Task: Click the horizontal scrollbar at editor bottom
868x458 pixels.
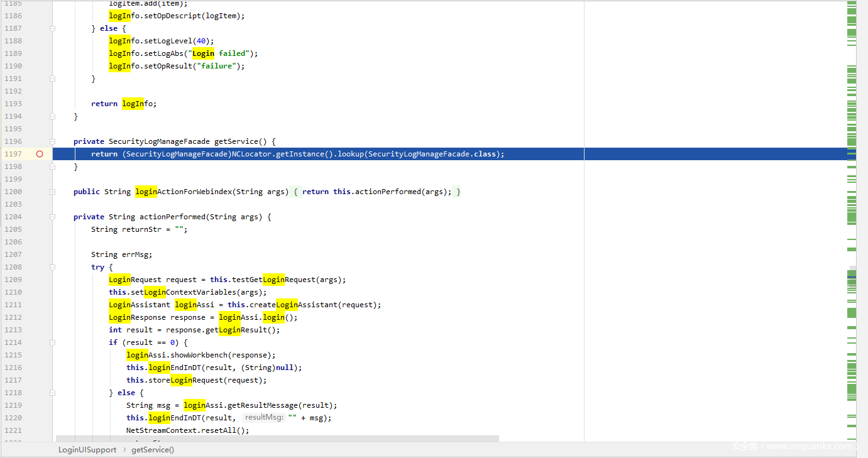Action: pyautogui.click(x=277, y=438)
